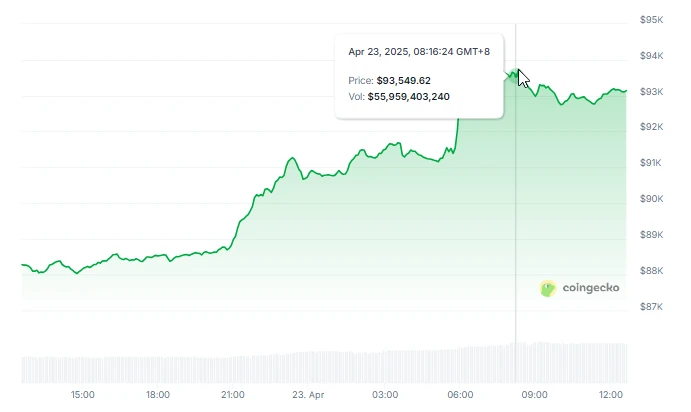The image size is (691, 412).
Task: Select the 03:00 time axis label
Action: click(384, 394)
